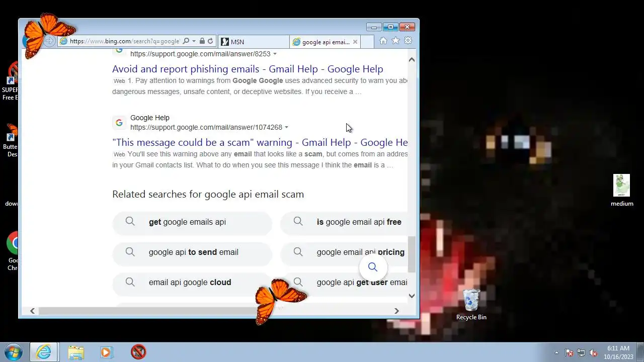
Task: Open This message could be a scam result
Action: click(260, 142)
